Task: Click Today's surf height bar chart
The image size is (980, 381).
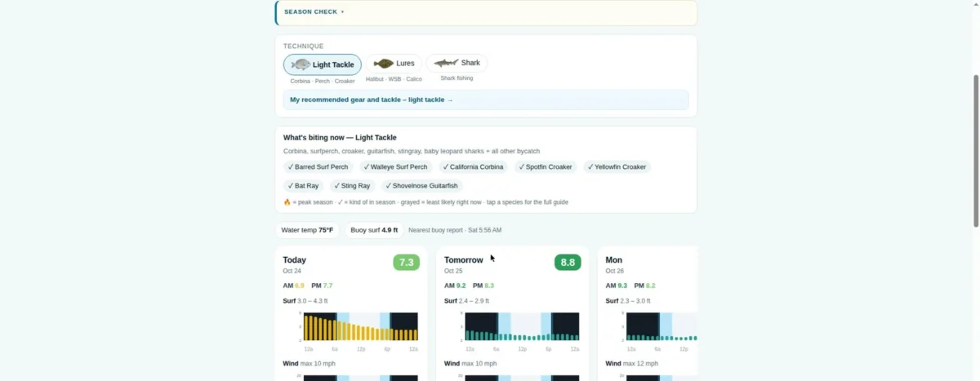Action: (360, 326)
